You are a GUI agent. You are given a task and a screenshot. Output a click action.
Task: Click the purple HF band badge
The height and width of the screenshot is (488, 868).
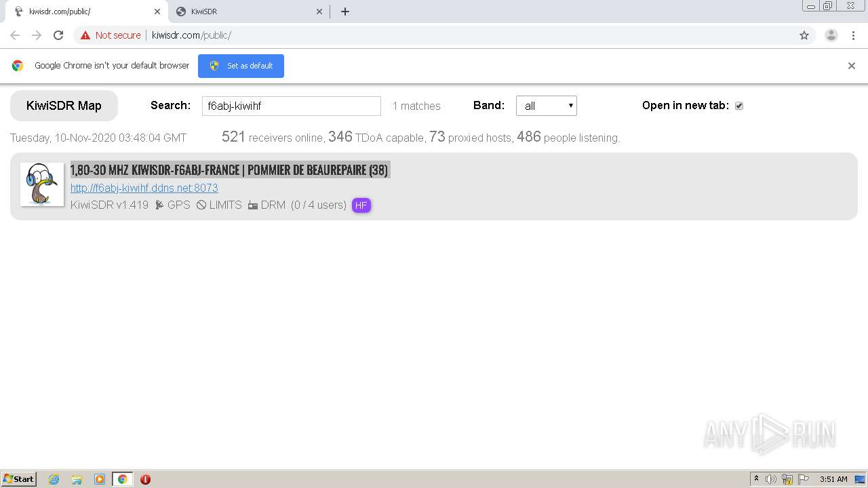(x=361, y=205)
